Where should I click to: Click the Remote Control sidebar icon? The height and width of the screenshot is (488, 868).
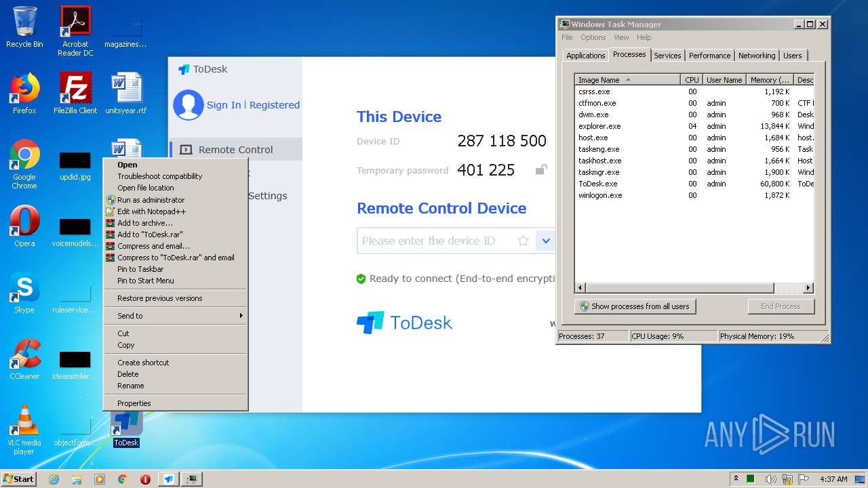click(x=185, y=150)
